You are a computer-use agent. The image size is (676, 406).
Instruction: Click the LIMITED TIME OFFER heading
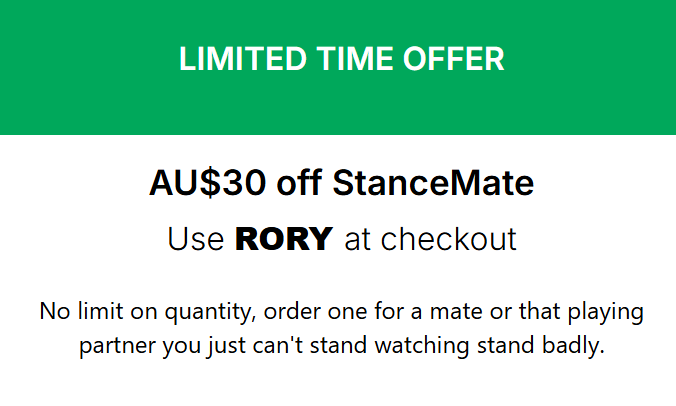point(341,59)
